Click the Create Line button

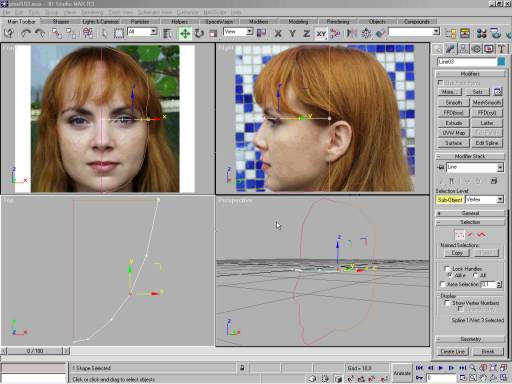click(452, 351)
